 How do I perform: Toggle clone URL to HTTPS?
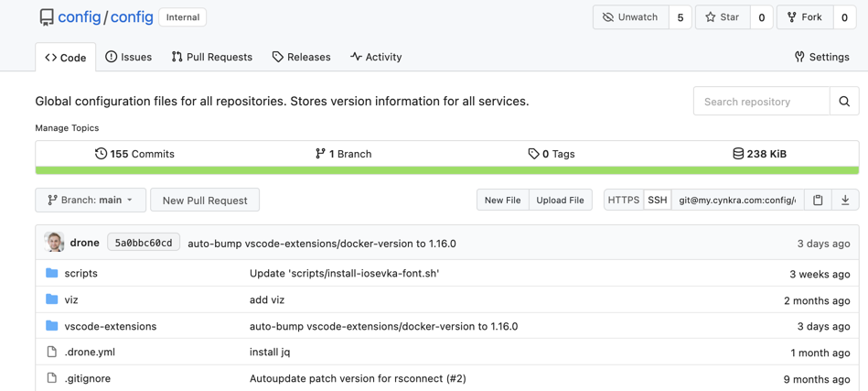click(x=623, y=200)
